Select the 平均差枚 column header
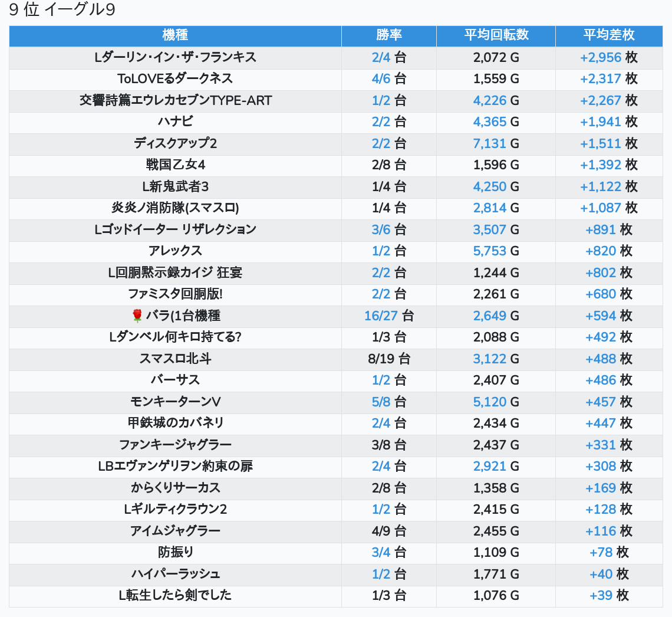The height and width of the screenshot is (617, 672). [608, 35]
